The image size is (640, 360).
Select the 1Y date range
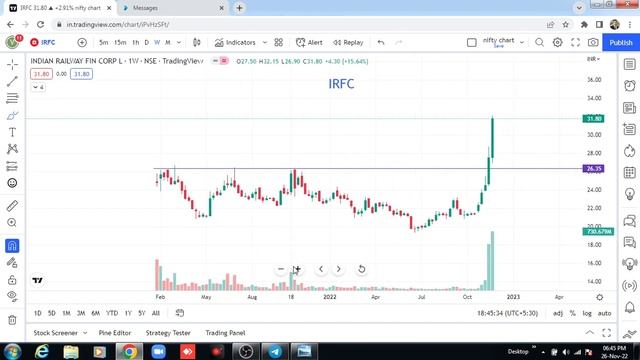(x=128, y=313)
